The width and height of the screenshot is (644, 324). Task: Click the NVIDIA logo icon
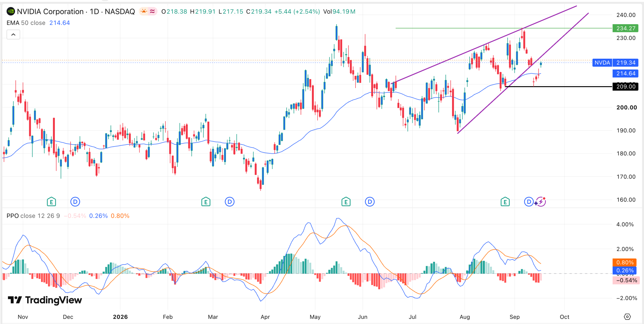[11, 11]
